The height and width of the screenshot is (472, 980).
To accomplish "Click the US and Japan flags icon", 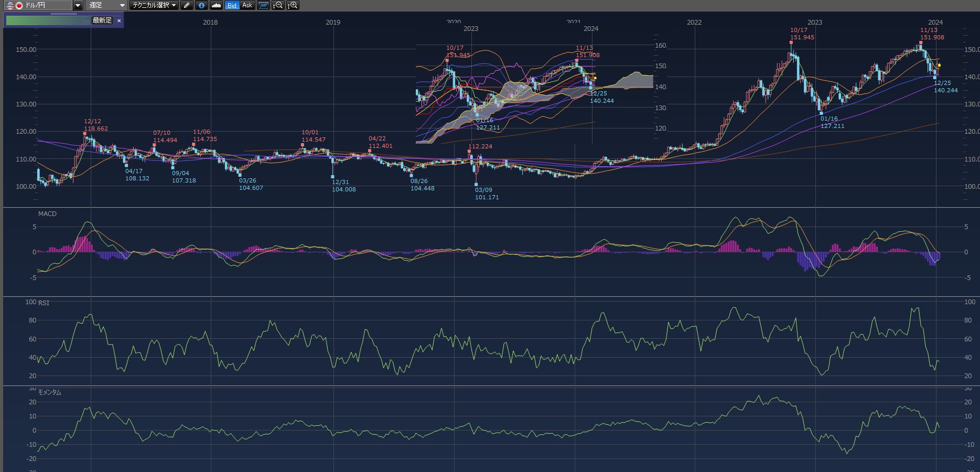I will (x=14, y=5).
